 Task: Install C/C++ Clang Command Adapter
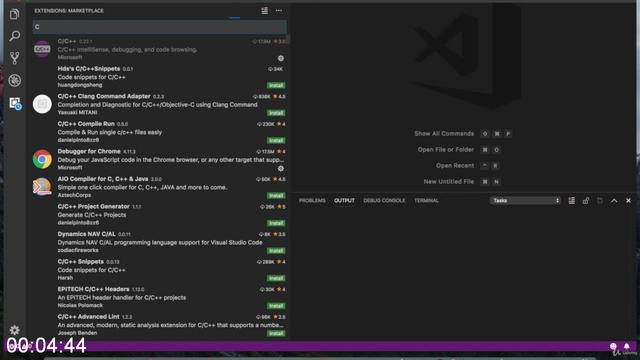[276, 113]
